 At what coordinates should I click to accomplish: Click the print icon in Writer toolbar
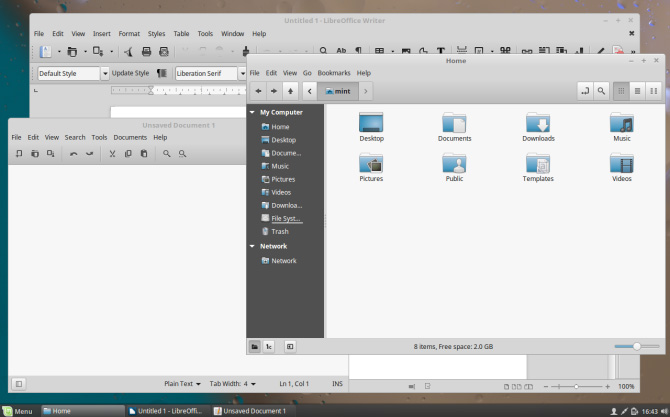(147, 51)
